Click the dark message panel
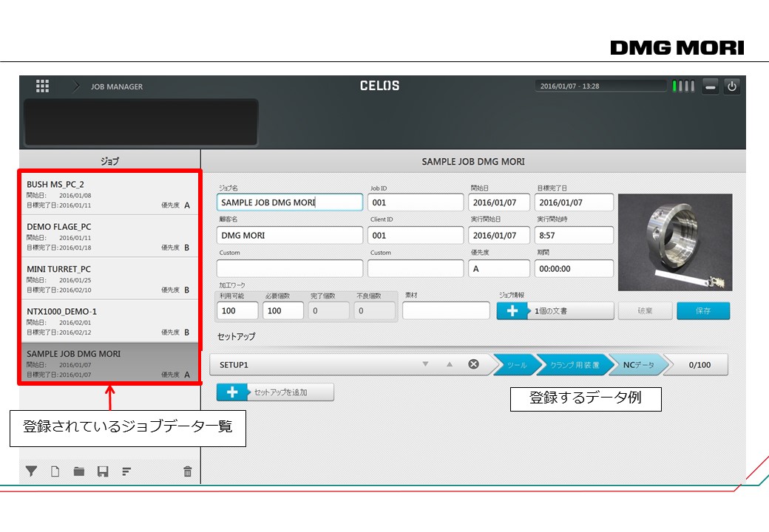769x532 pixels. [141, 122]
